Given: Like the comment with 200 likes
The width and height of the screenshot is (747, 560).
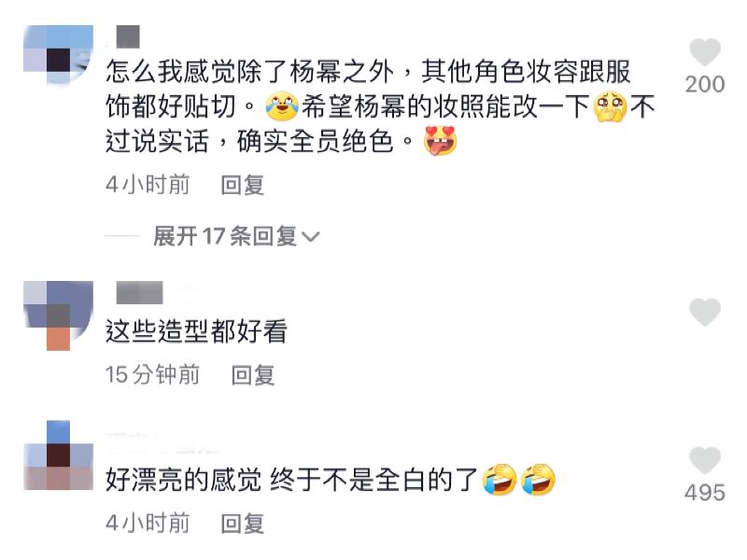Looking at the screenshot, I should pos(705,52).
